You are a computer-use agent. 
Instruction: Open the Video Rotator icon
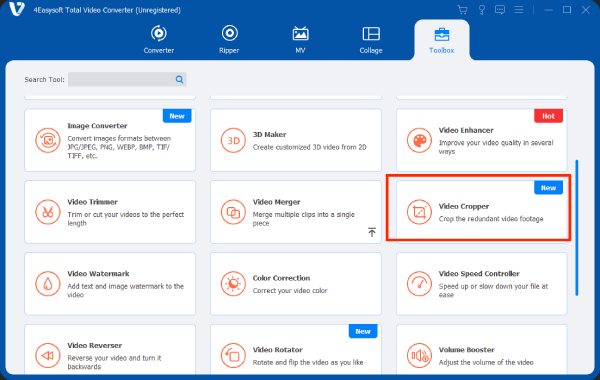[x=233, y=356]
